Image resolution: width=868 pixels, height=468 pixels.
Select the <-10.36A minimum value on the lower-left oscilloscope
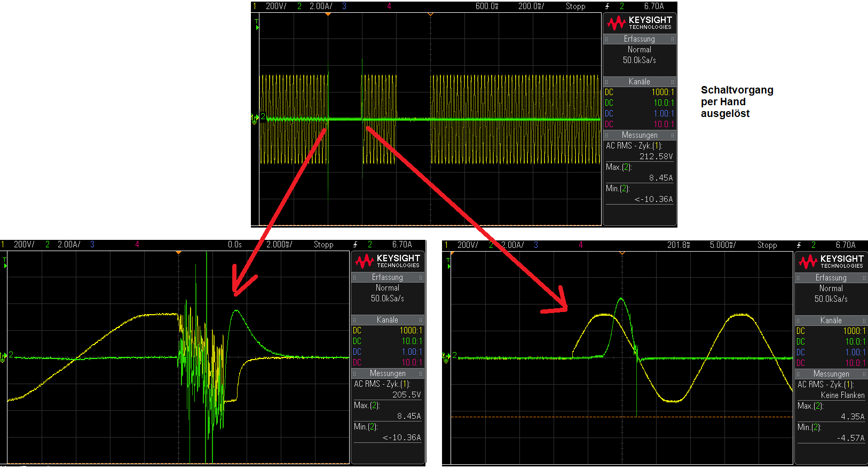click(401, 438)
